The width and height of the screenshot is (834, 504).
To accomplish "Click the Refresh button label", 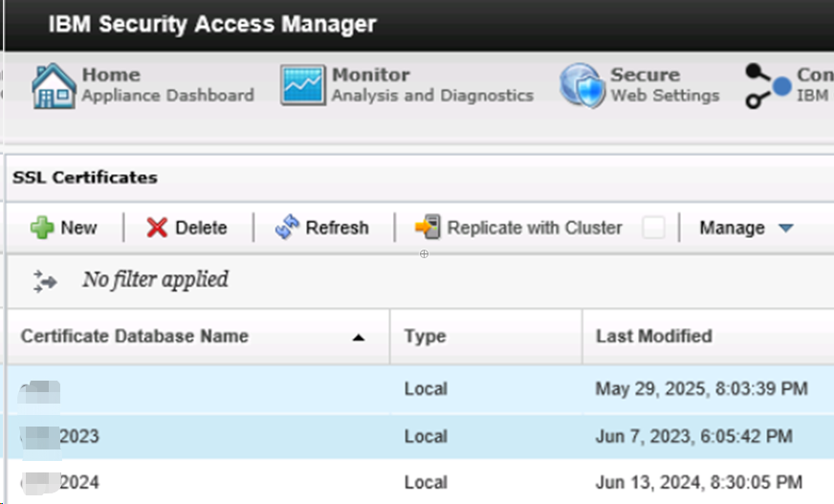I will 338,228.
